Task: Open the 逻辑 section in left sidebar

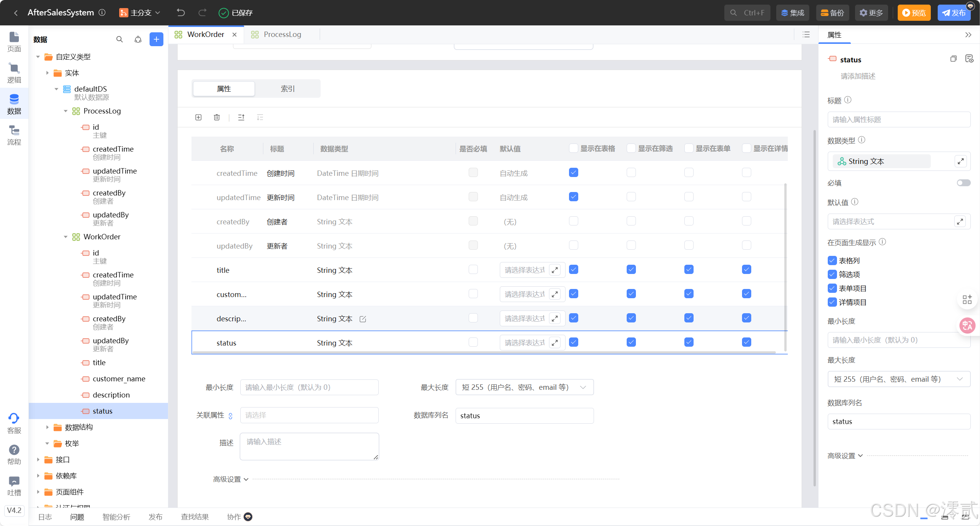Action: coord(14,73)
